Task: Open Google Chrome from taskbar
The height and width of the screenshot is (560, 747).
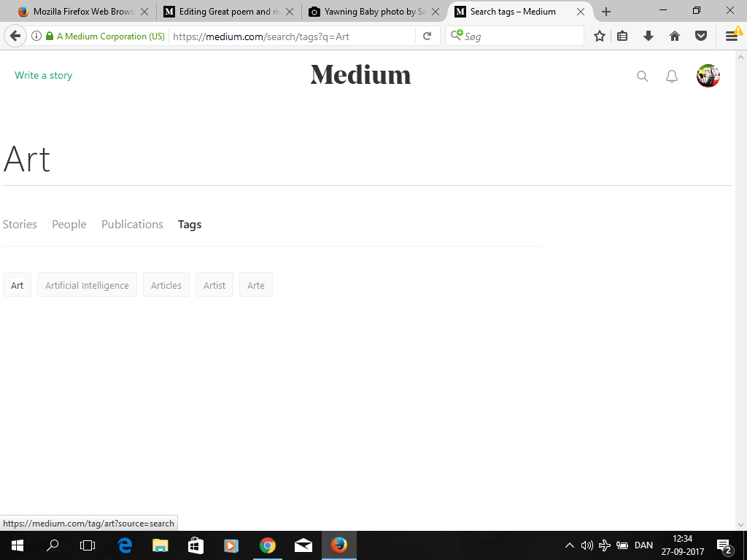Action: coord(267,545)
